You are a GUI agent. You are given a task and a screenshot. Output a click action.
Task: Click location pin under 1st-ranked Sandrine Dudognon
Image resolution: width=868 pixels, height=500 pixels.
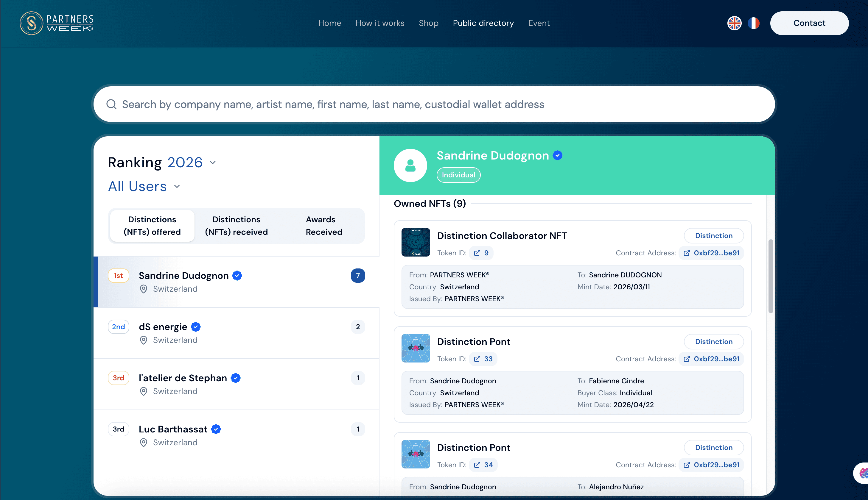coord(144,289)
